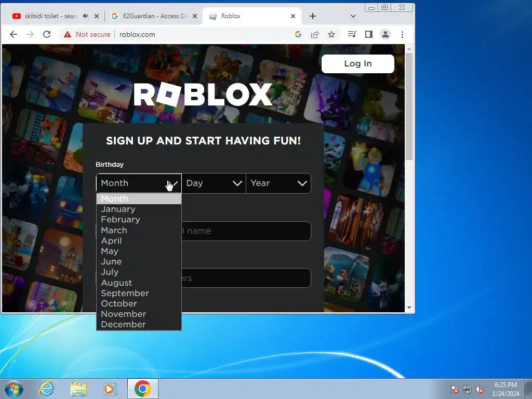Open the Chrome profile avatar
The height and width of the screenshot is (399, 532).
point(385,34)
